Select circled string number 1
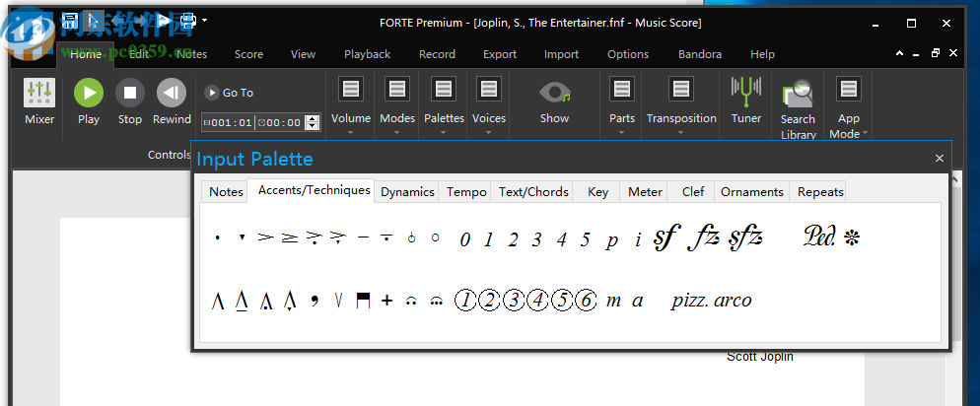Viewport: 980px width, 406px height. click(x=465, y=301)
